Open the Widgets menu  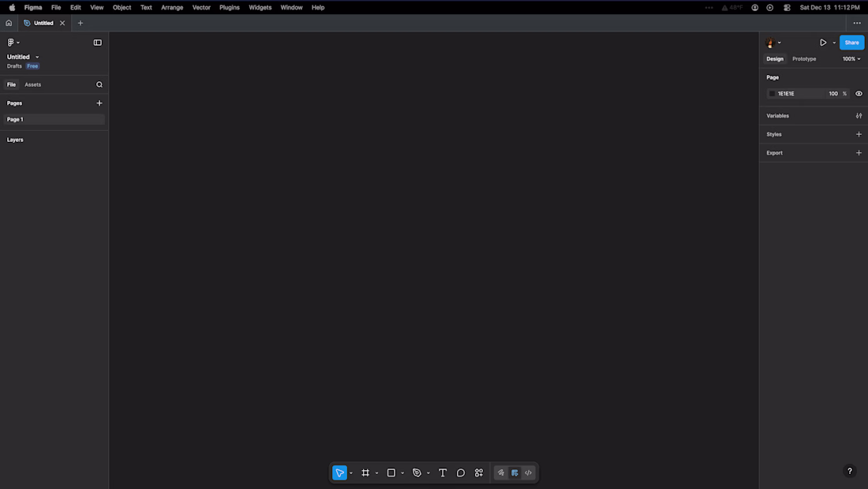[260, 8]
